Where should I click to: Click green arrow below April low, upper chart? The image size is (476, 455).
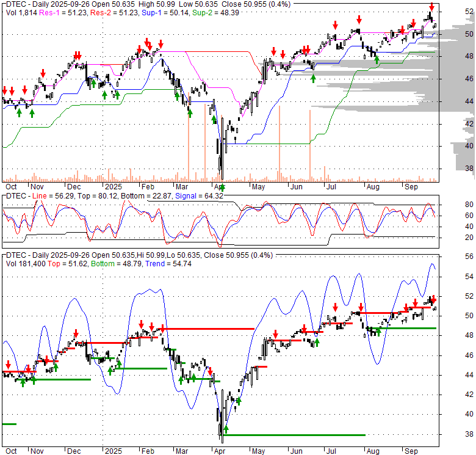pos(223,187)
